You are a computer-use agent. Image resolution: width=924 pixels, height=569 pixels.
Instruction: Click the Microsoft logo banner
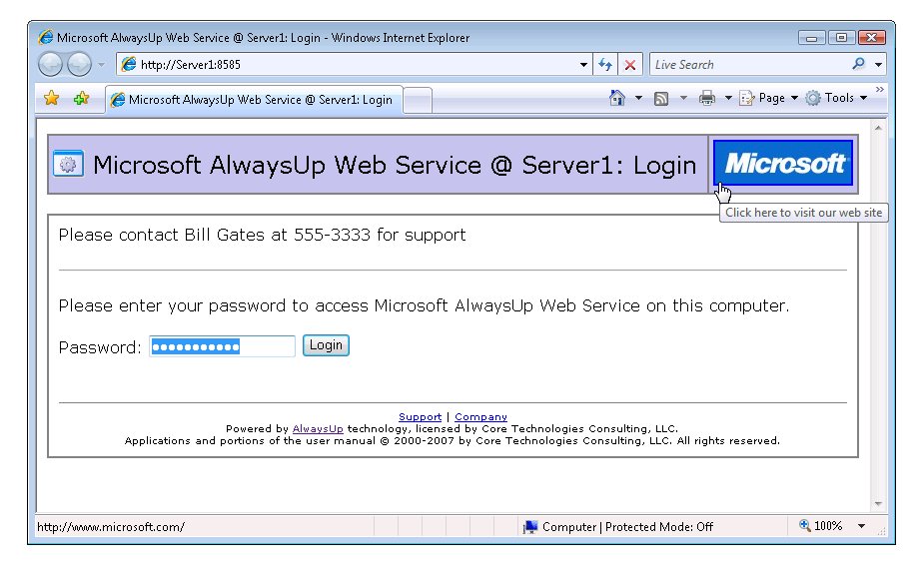coord(783,163)
